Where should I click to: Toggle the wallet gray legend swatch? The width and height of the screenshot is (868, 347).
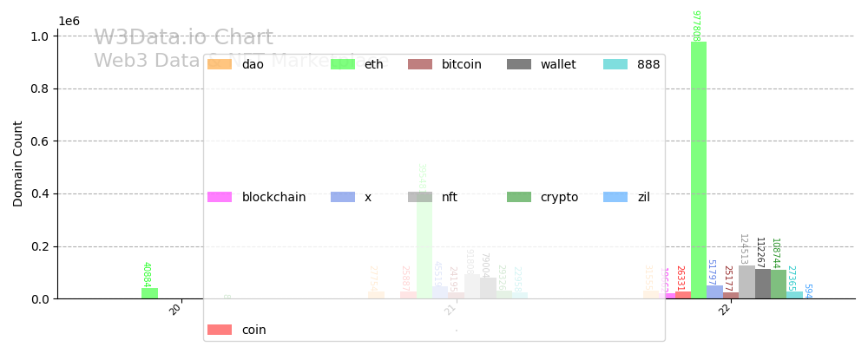519,64
